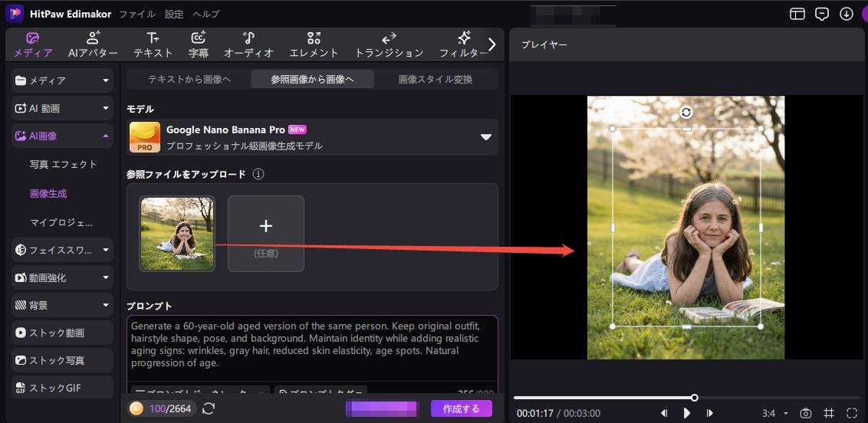868x423 pixels.
Task: Open the ファイル menu
Action: (137, 14)
